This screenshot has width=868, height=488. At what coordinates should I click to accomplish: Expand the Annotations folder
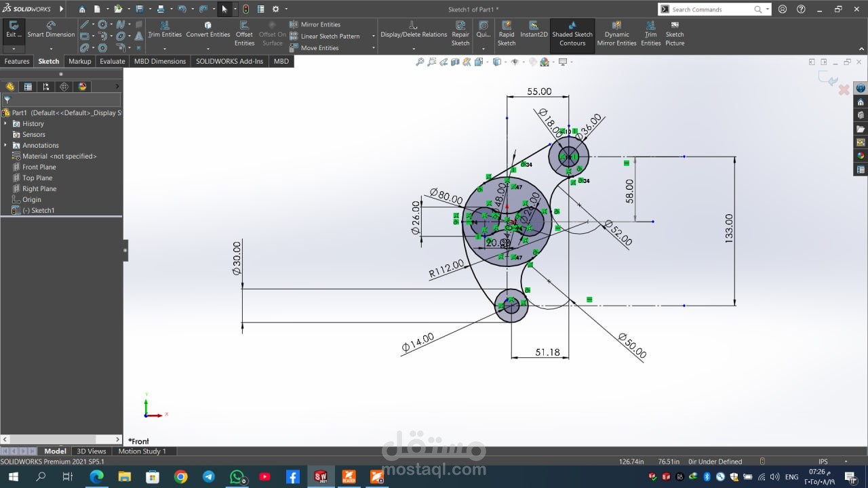(x=6, y=145)
